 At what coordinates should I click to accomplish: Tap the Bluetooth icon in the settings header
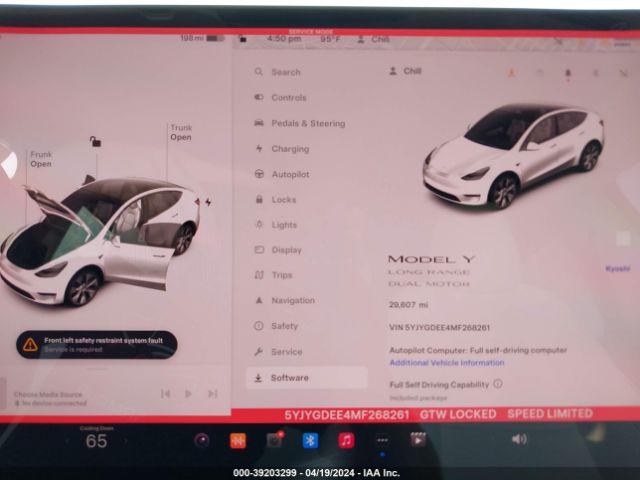point(596,73)
